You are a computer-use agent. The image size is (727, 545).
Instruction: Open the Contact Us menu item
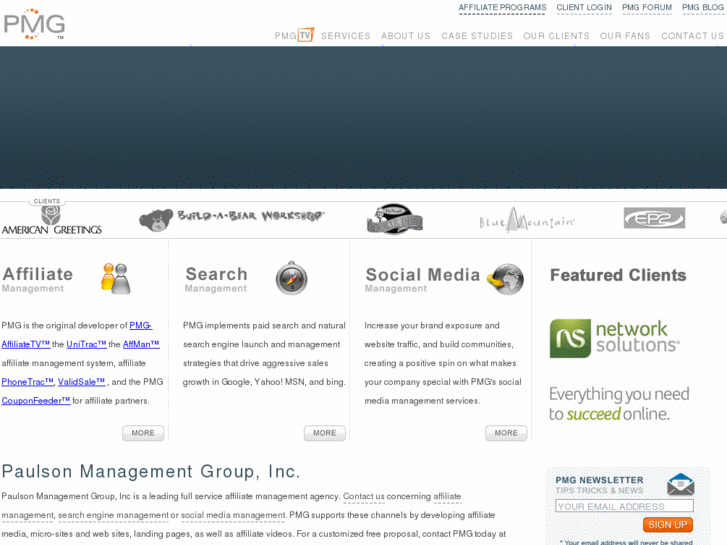pyautogui.click(x=692, y=36)
